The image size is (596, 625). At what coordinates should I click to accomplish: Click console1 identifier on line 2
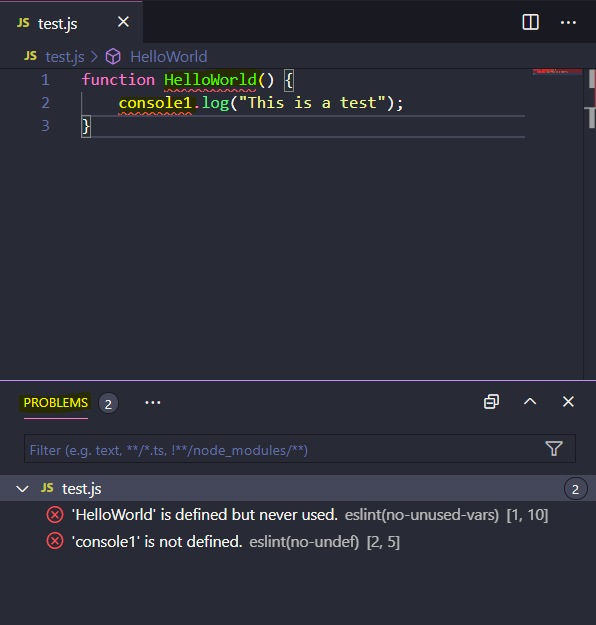tap(155, 103)
